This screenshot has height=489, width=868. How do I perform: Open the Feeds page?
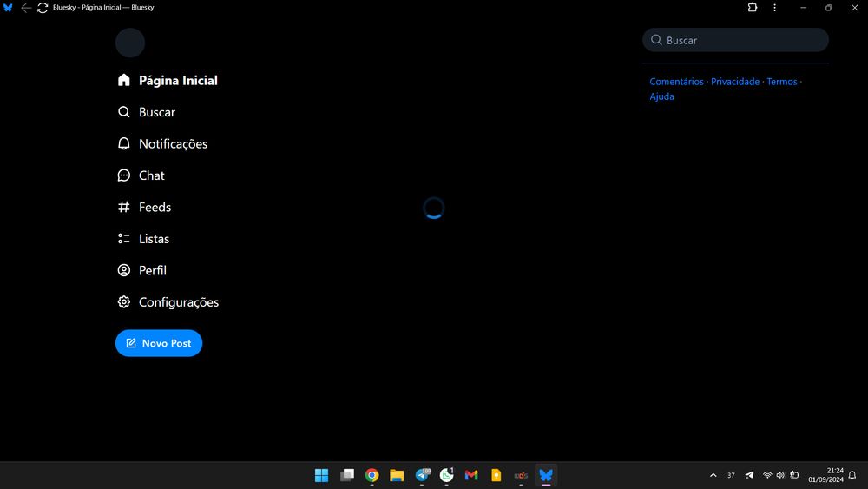144,207
